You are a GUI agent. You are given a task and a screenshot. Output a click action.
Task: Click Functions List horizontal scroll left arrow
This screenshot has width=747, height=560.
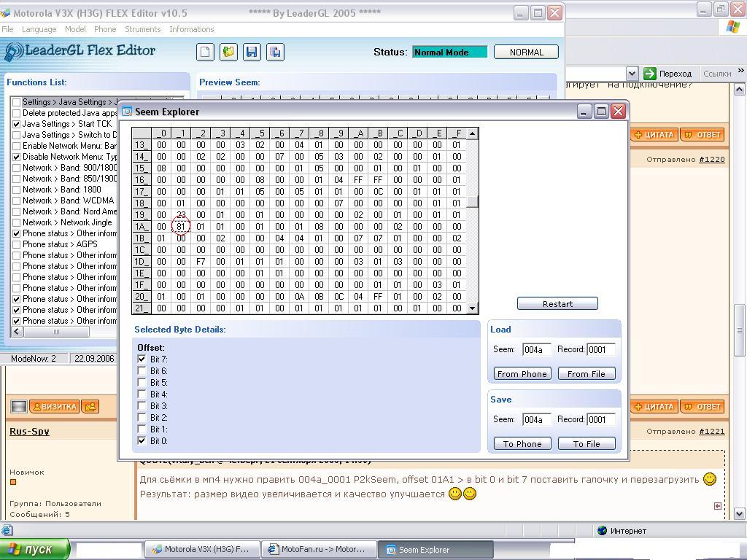[17, 332]
